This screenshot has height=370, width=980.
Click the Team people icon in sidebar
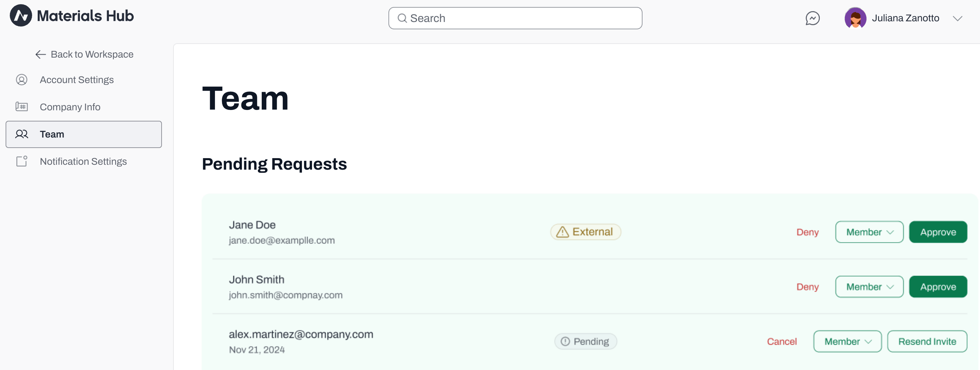22,134
